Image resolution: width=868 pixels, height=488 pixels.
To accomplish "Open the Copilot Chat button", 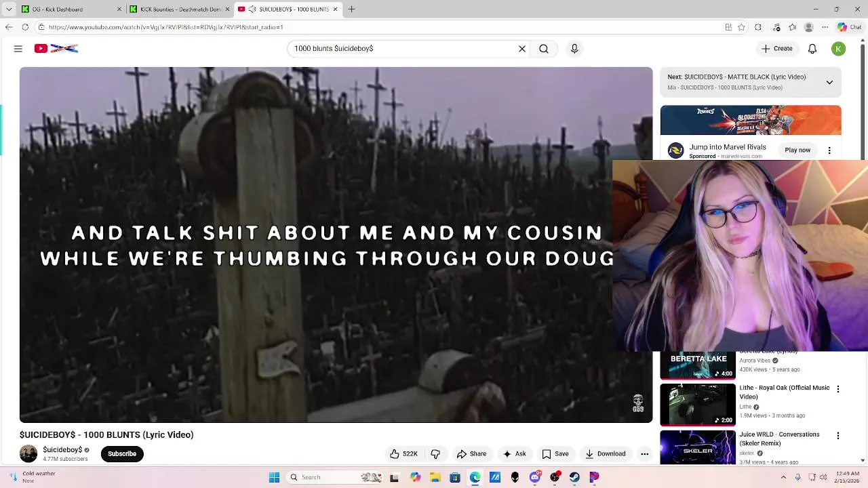I will [x=851, y=27].
